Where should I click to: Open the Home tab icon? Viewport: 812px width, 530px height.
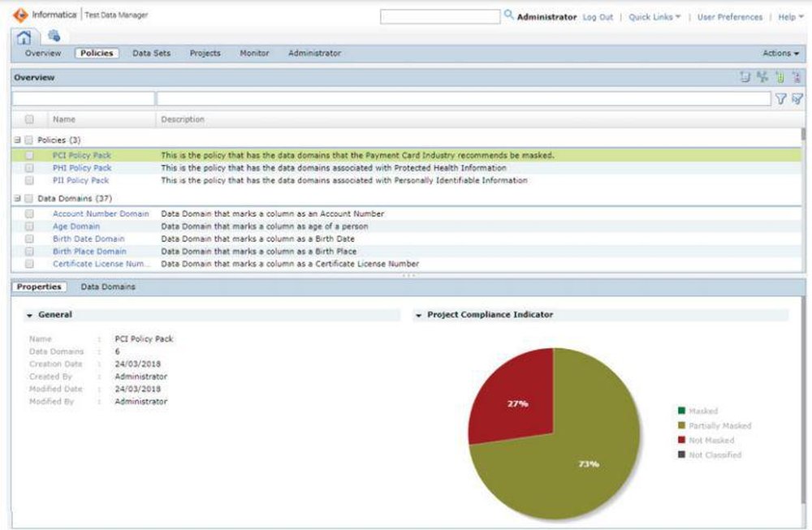point(24,37)
